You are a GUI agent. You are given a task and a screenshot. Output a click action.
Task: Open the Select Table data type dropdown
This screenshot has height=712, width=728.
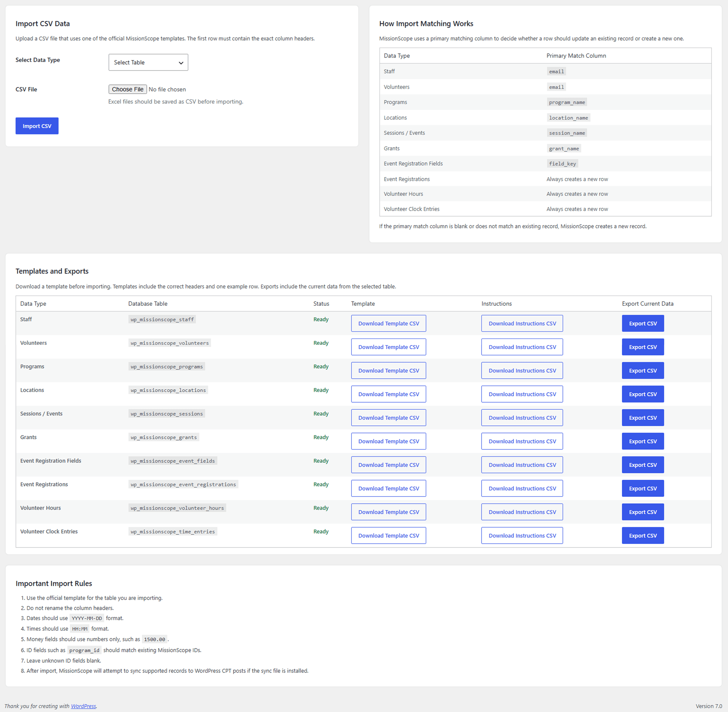(x=148, y=62)
